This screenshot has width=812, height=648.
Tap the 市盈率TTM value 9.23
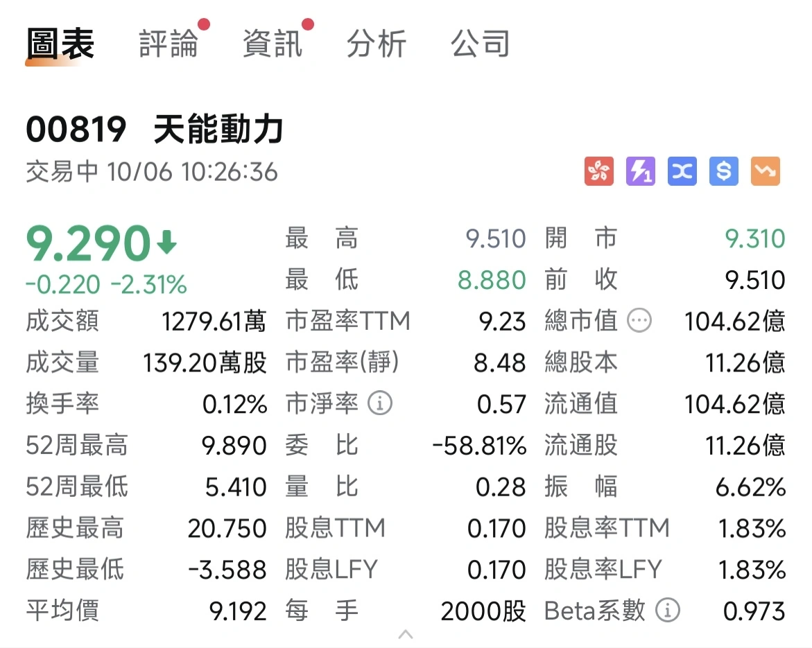coord(502,322)
